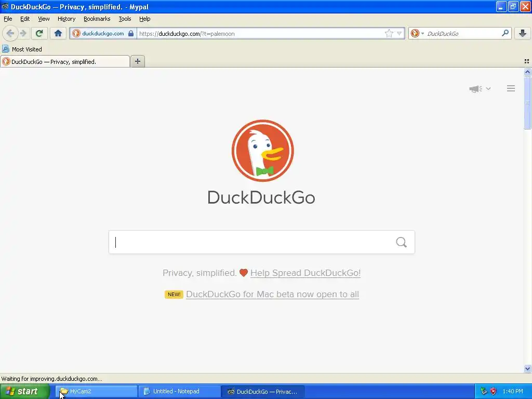Click the red heart icon
This screenshot has height=399, width=532.
click(244, 273)
